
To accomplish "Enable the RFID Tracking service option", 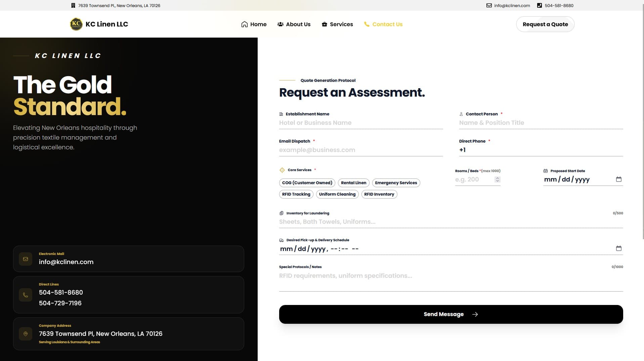I will 296,194.
